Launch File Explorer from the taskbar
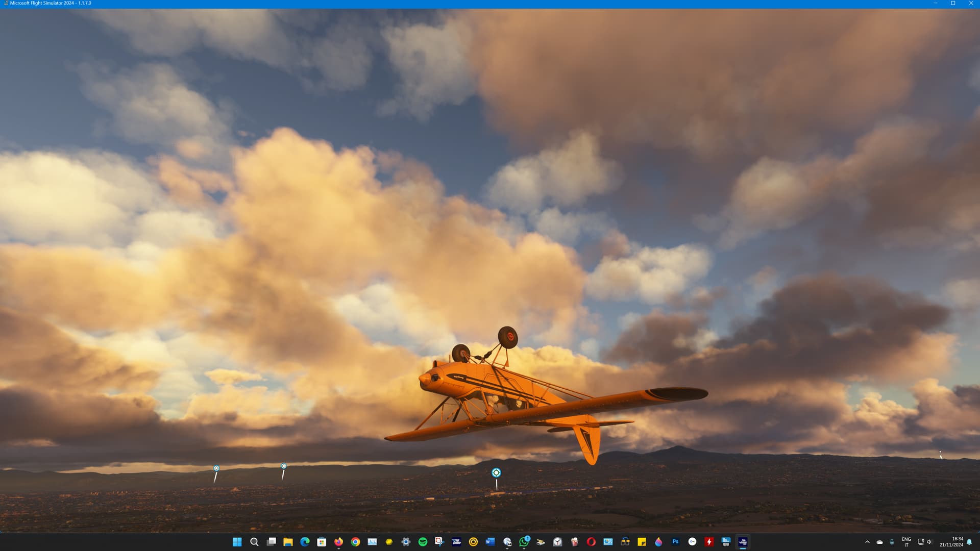This screenshot has height=551, width=980. pyautogui.click(x=288, y=542)
